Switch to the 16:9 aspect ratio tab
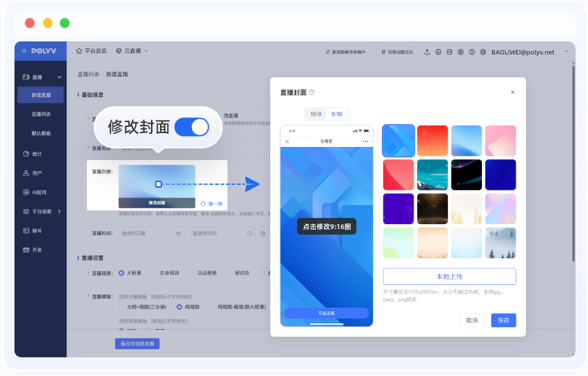The image size is (588, 376). (x=316, y=114)
